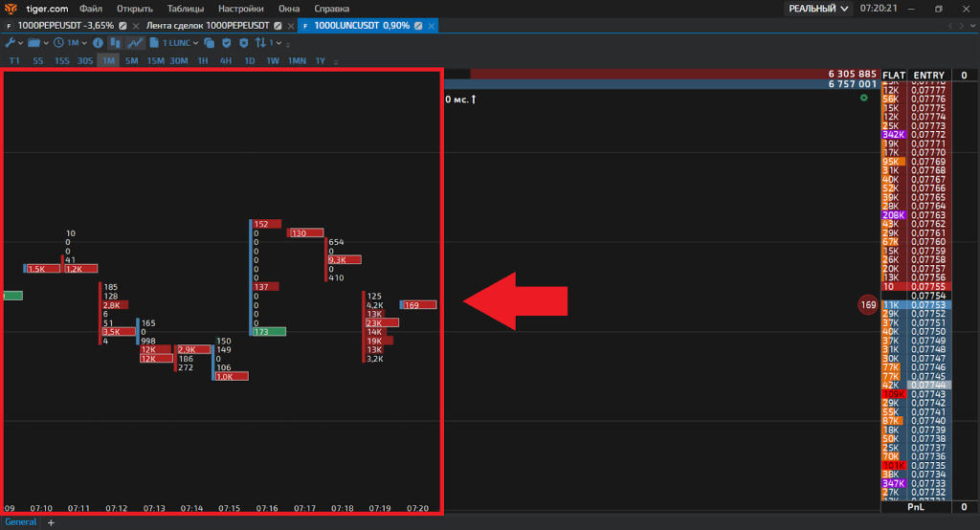980x530 pixels.
Task: Click the line chart indicator icon
Action: click(136, 43)
